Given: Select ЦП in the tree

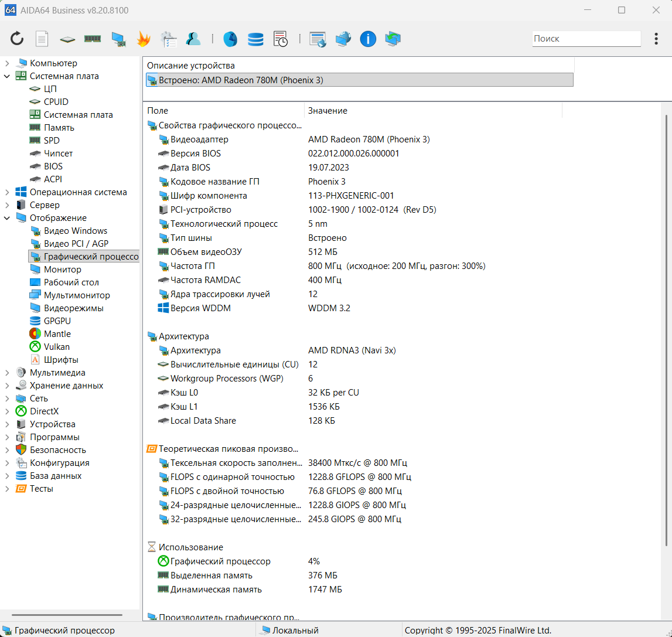Looking at the screenshot, I should coord(50,88).
